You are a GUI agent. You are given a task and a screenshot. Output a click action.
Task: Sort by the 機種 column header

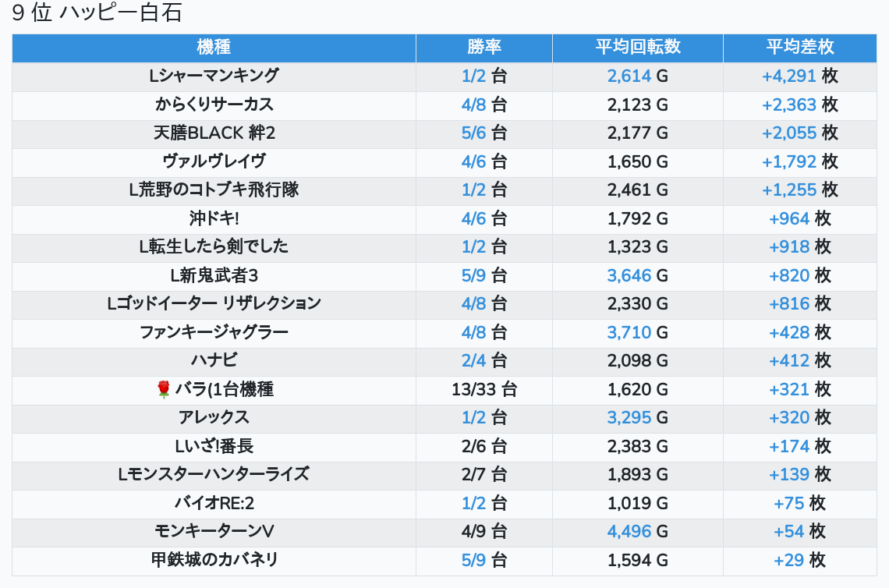214,48
